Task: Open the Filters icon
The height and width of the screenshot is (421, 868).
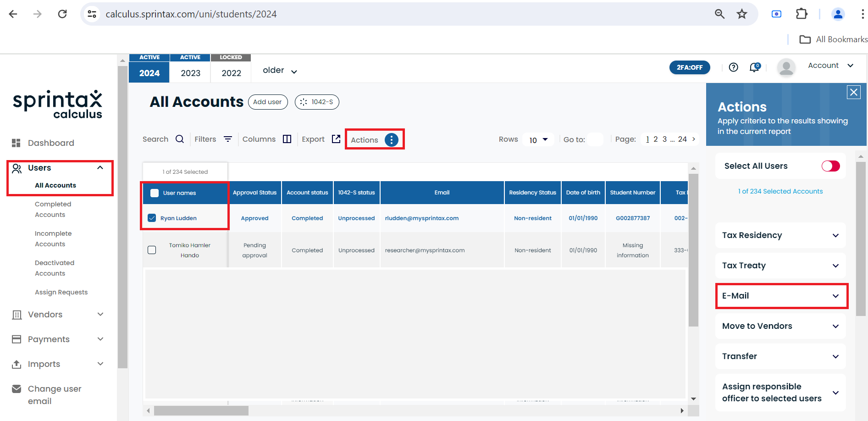Action: point(228,139)
